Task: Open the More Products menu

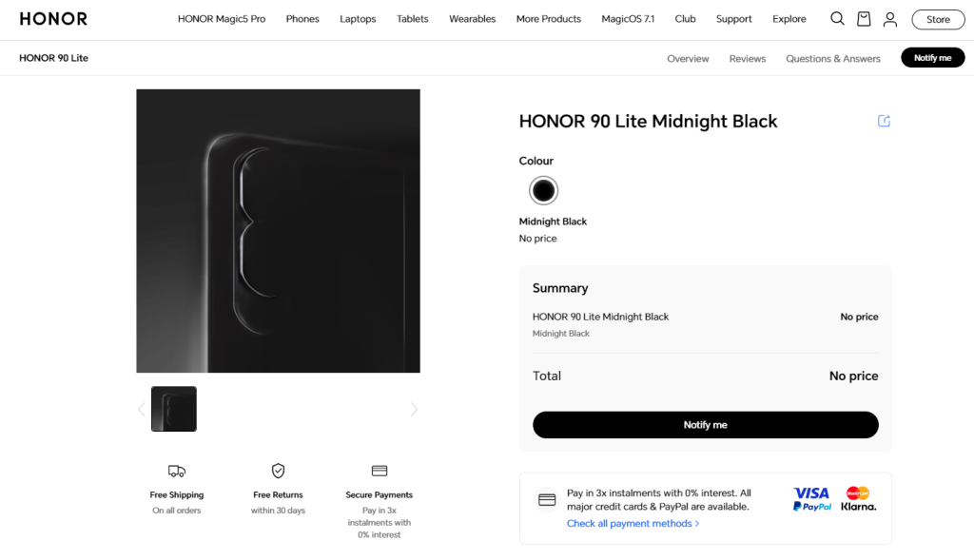Action: click(549, 19)
